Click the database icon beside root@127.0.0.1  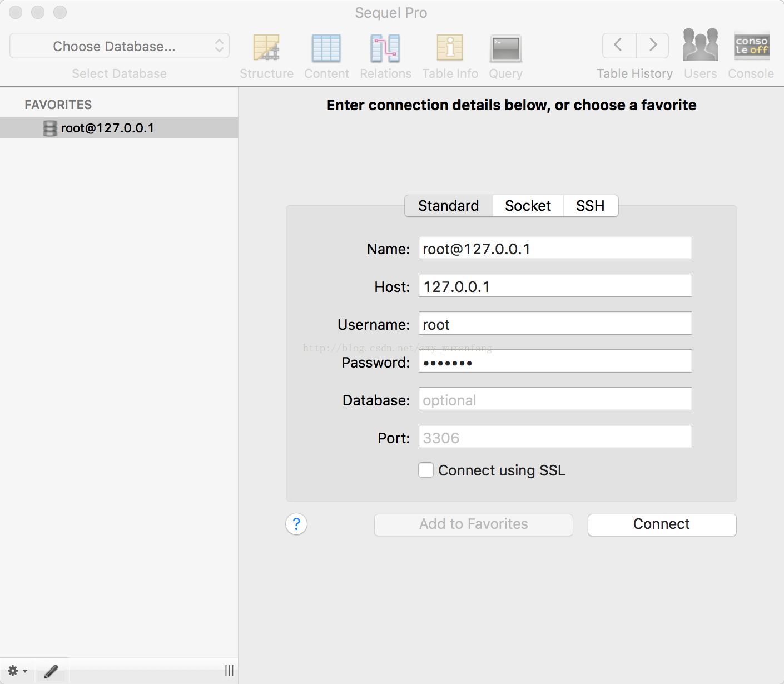[x=50, y=128]
